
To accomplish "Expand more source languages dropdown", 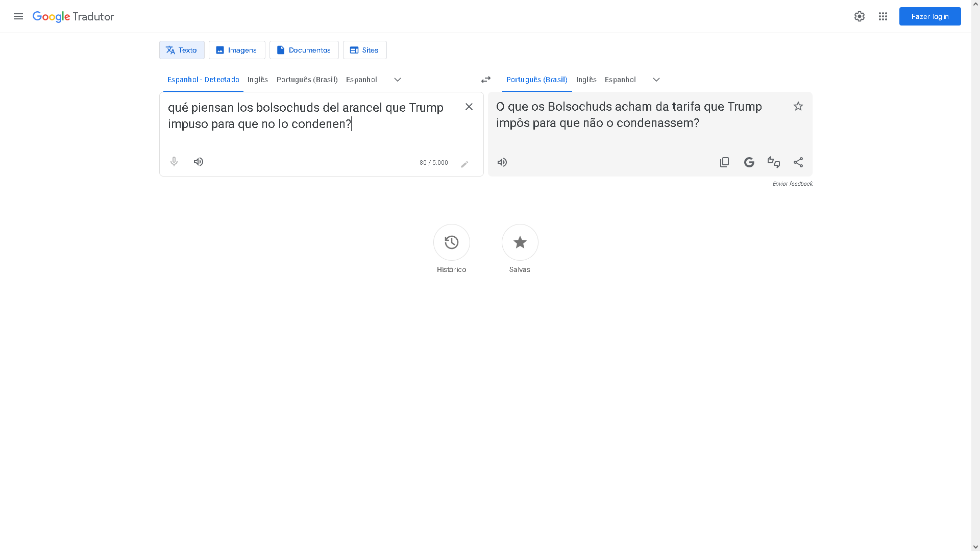I will [398, 80].
